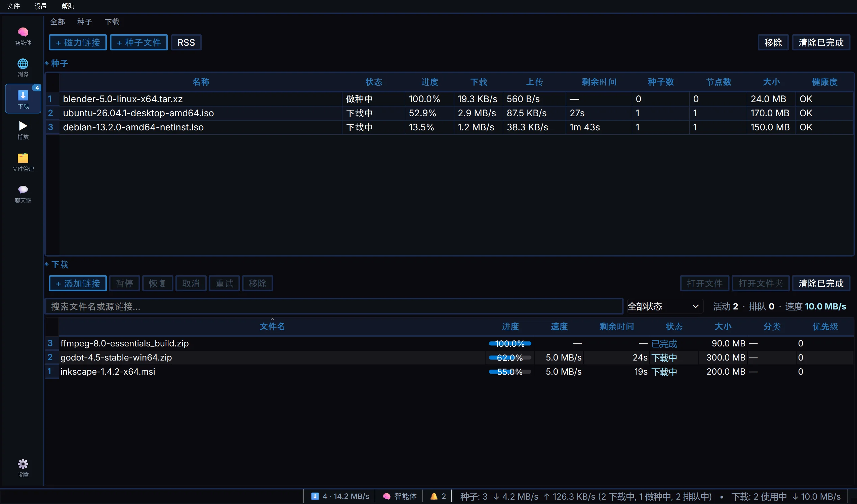This screenshot has width=857, height=504.
Task: Open the 文件管理 folder icon in sidebar
Action: pyautogui.click(x=23, y=162)
